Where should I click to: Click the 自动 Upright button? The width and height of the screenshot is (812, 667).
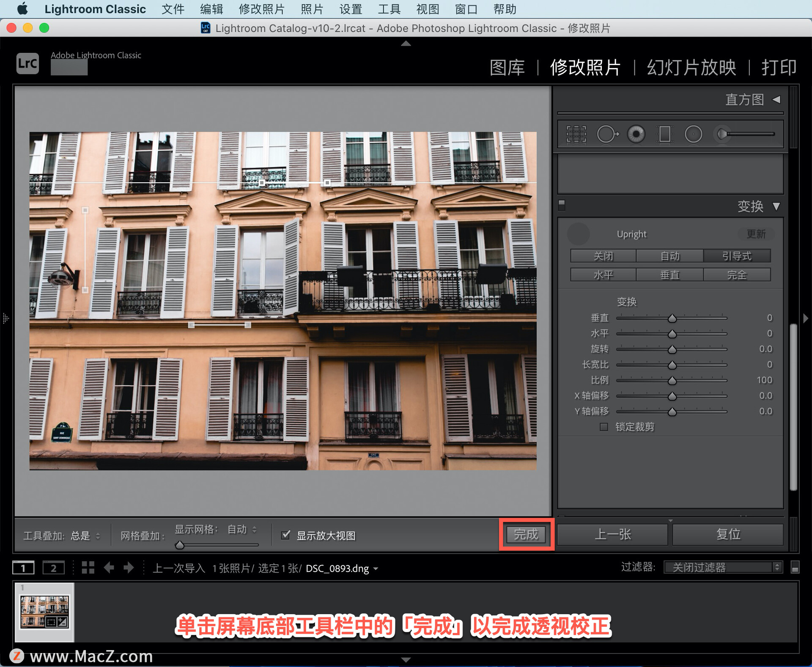pyautogui.click(x=670, y=256)
